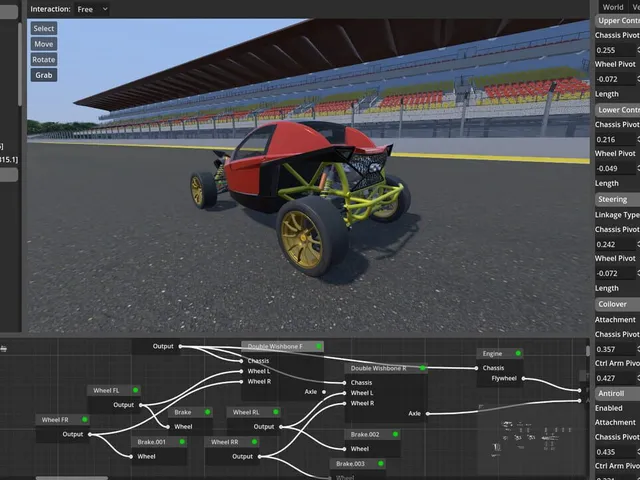Click the Axle output port on Double Wishbone R
The image size is (640, 480).
427,413
